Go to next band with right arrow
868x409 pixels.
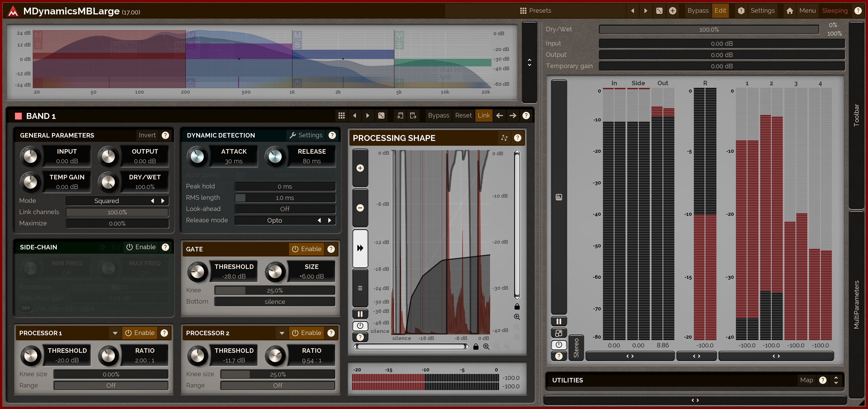click(x=513, y=116)
